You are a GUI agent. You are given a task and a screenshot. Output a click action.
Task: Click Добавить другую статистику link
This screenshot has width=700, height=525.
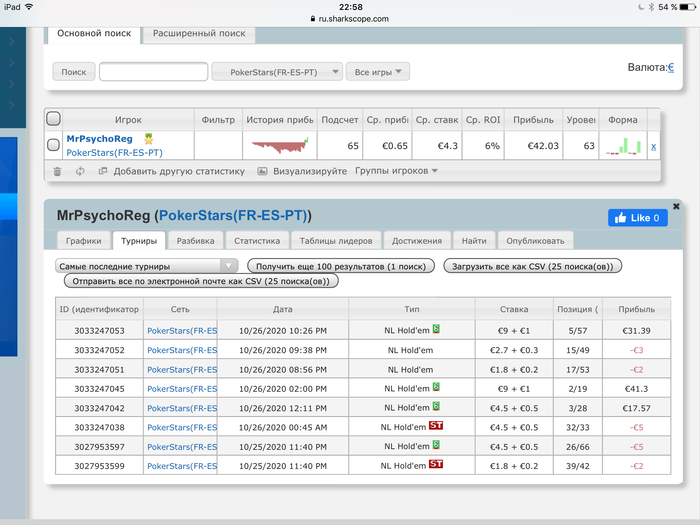coord(179,171)
